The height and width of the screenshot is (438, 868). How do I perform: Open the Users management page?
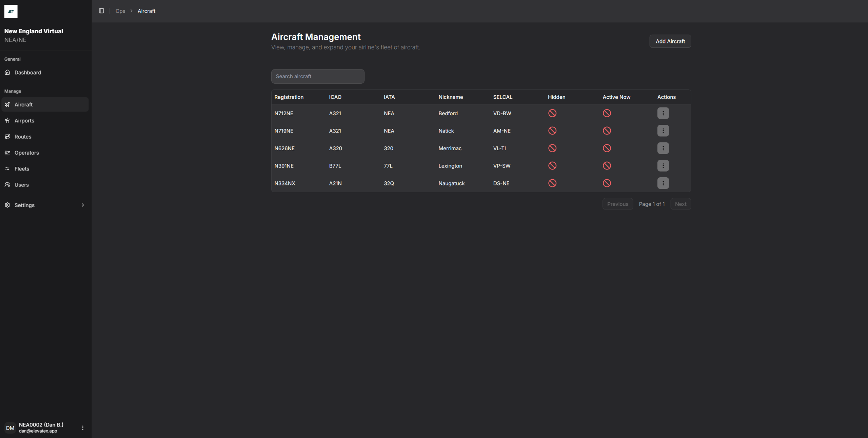tap(21, 185)
